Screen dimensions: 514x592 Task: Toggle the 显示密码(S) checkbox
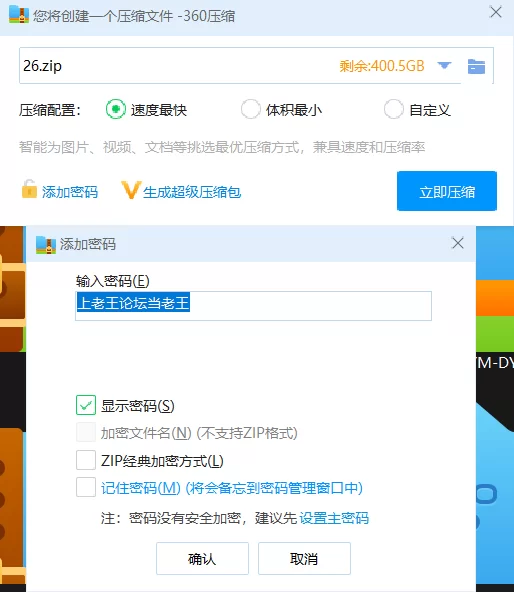coord(86,405)
